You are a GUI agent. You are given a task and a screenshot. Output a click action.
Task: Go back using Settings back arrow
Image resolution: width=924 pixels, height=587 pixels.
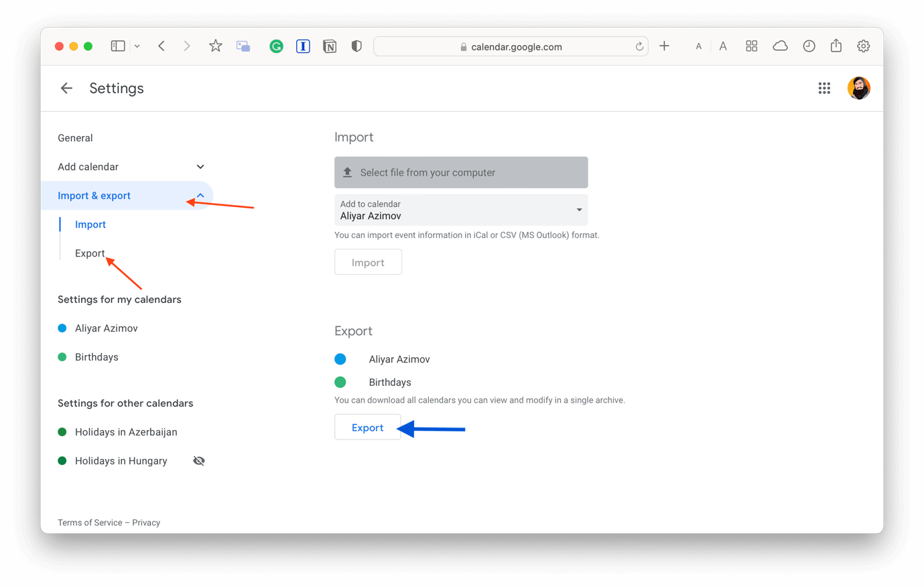66,88
